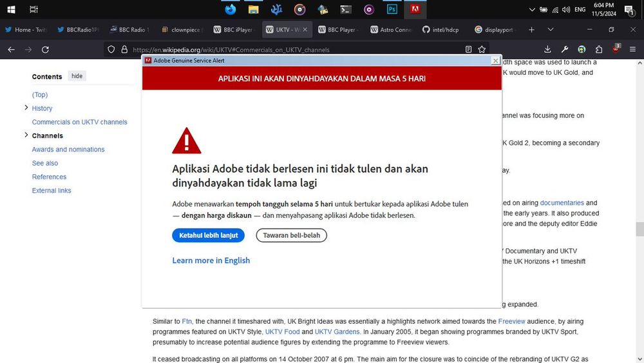644x363 pixels.
Task: Open the UKTV Food link
Action: point(282,331)
